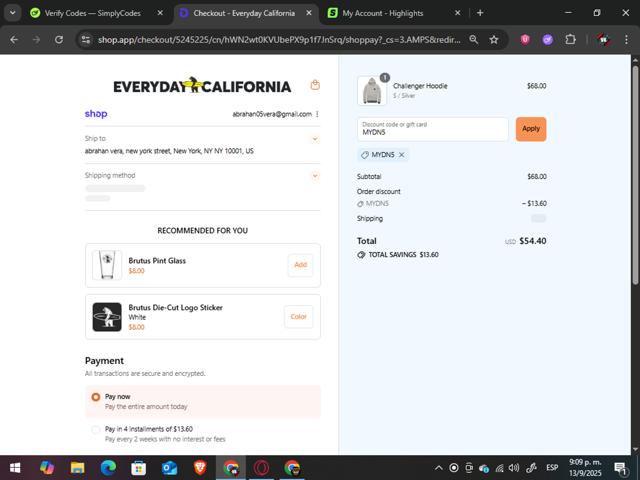Click the shop.app URL in the address bar
Viewport: 640px width, 480px height.
279,40
